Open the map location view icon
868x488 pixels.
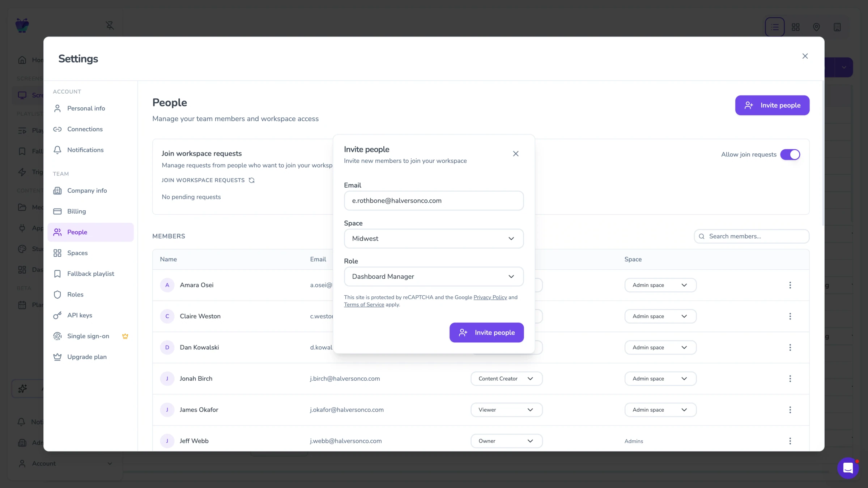[816, 27]
